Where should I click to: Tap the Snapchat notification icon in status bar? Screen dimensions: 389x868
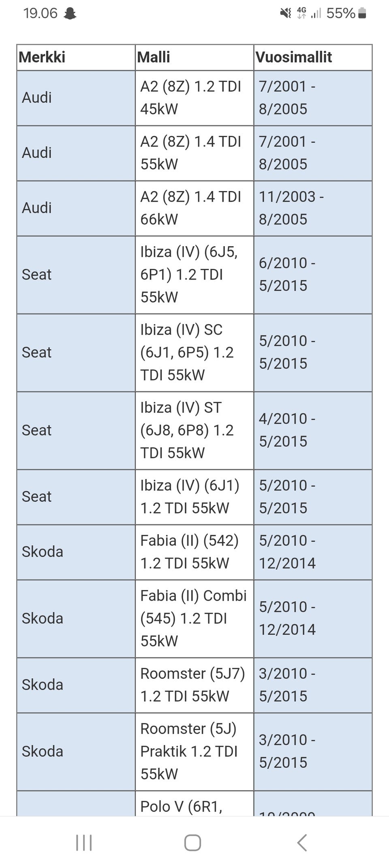pos(71,13)
